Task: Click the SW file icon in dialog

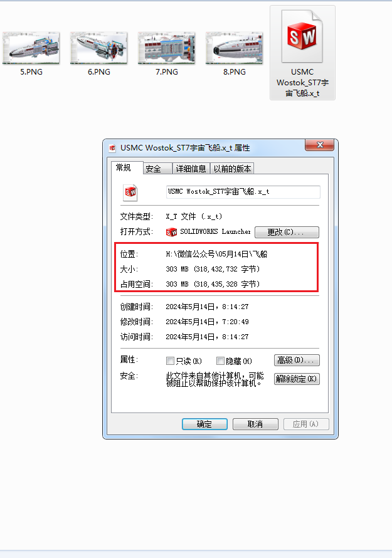Action: pyautogui.click(x=130, y=192)
